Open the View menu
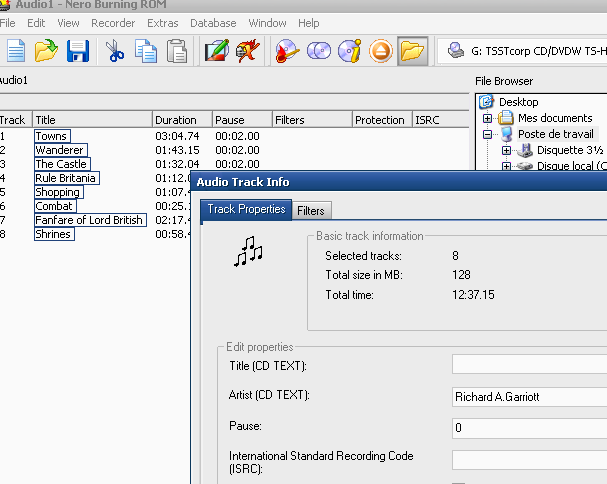 [x=68, y=23]
